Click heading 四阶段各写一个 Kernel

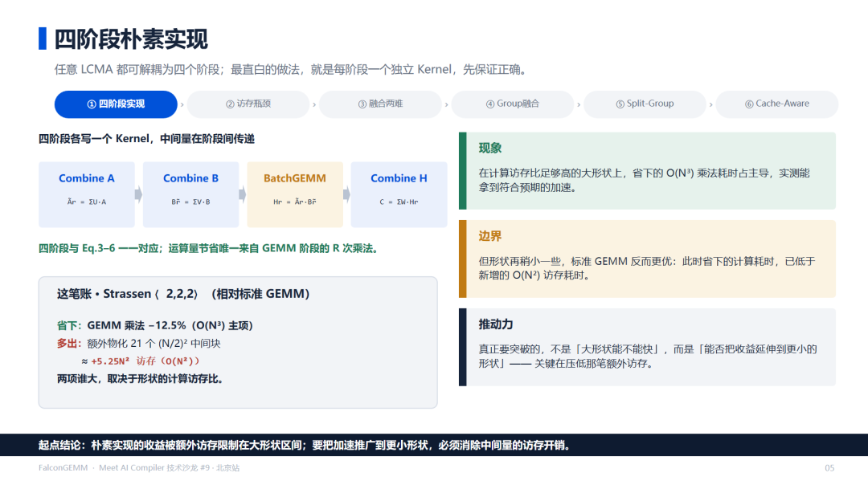pos(147,139)
